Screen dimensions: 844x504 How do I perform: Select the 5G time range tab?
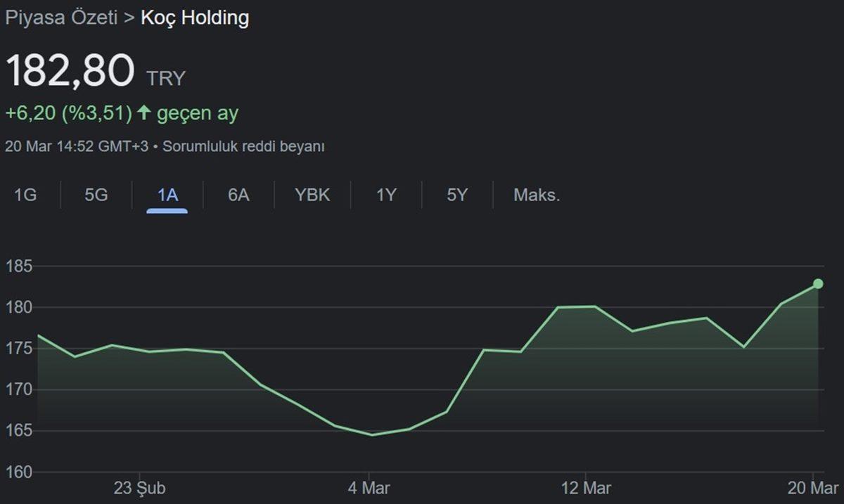96,195
